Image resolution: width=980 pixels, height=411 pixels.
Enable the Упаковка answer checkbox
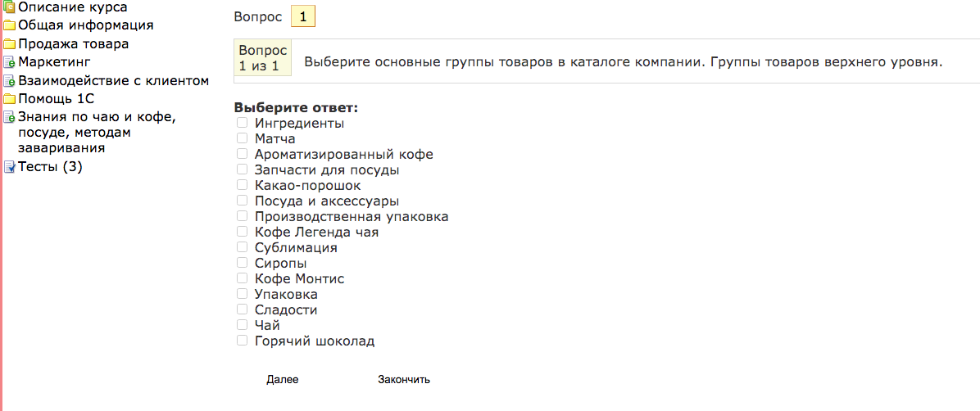241,294
